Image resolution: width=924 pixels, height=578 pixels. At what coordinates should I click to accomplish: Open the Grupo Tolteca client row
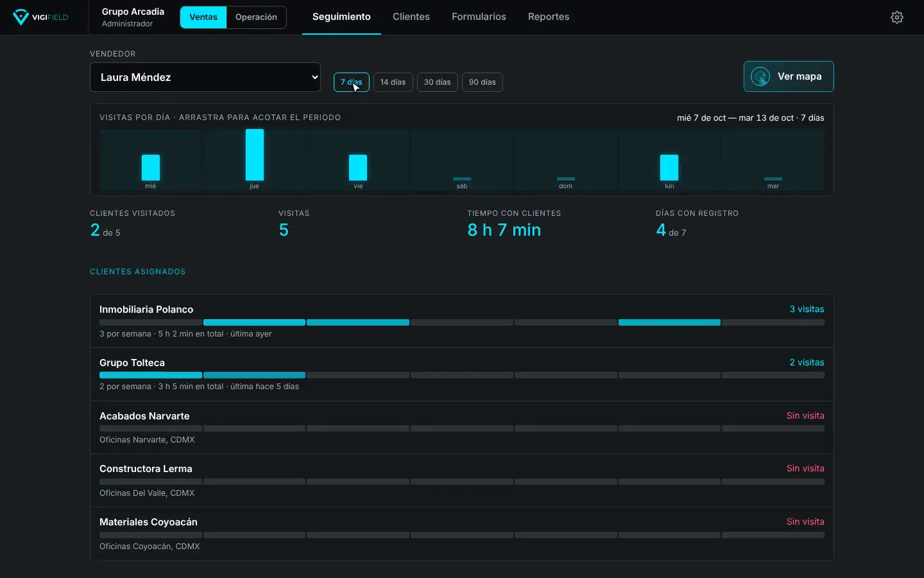pos(462,374)
